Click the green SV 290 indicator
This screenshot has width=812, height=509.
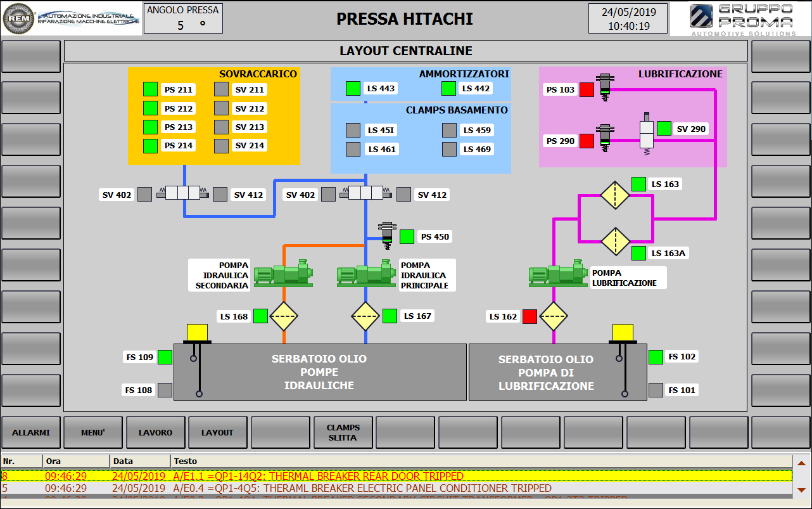[664, 128]
